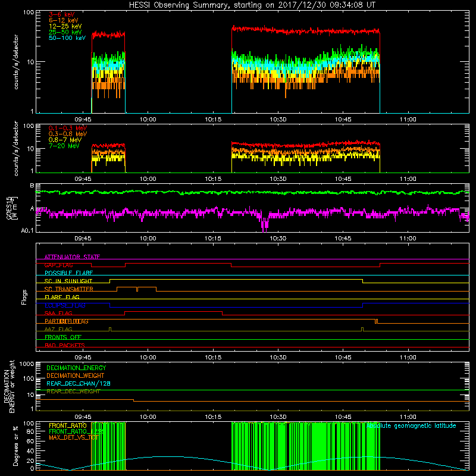Click the DECIMATION_ENERGY legend label
This screenshot has width=476, height=476.
tap(76, 368)
